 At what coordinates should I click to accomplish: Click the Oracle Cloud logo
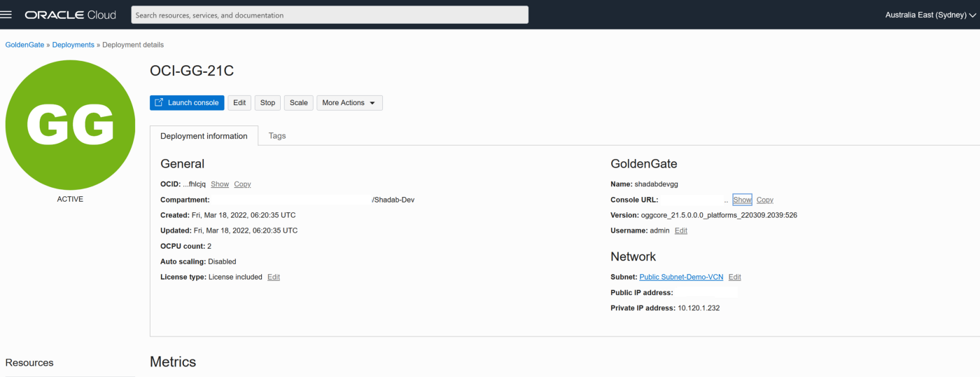(71, 15)
